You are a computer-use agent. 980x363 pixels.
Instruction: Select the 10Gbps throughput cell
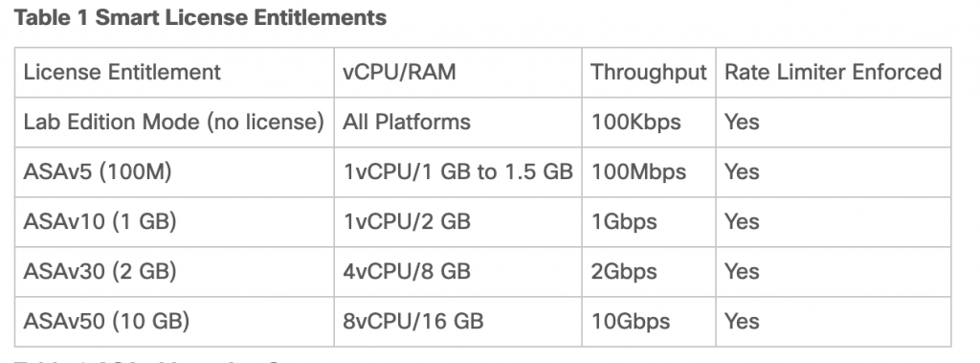pyautogui.click(x=630, y=322)
